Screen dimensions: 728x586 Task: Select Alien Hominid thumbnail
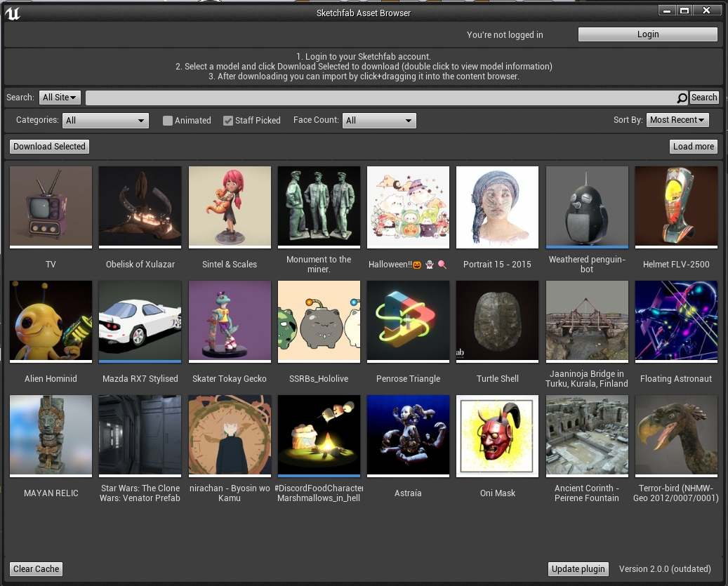coord(51,321)
